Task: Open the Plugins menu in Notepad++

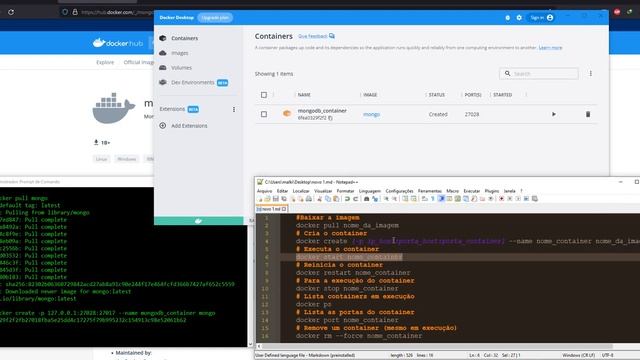Action: click(x=492, y=191)
